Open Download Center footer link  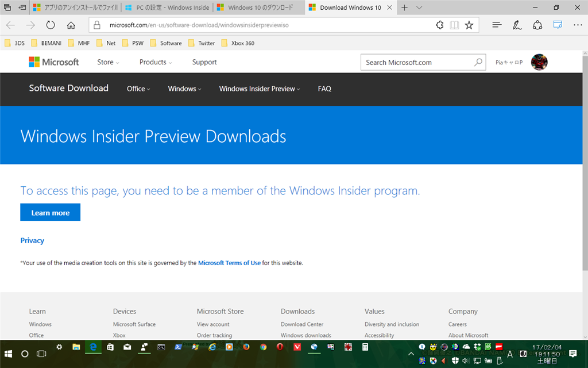coord(302,324)
